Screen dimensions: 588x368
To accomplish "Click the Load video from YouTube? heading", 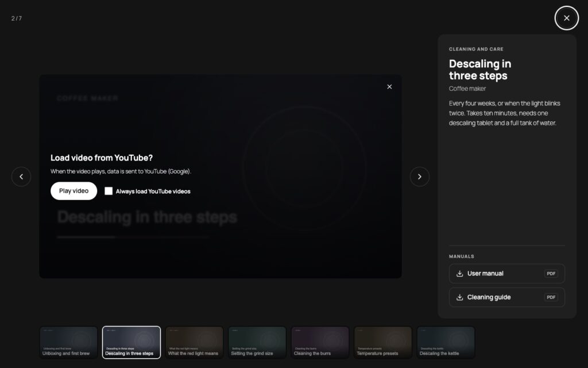I will point(102,158).
